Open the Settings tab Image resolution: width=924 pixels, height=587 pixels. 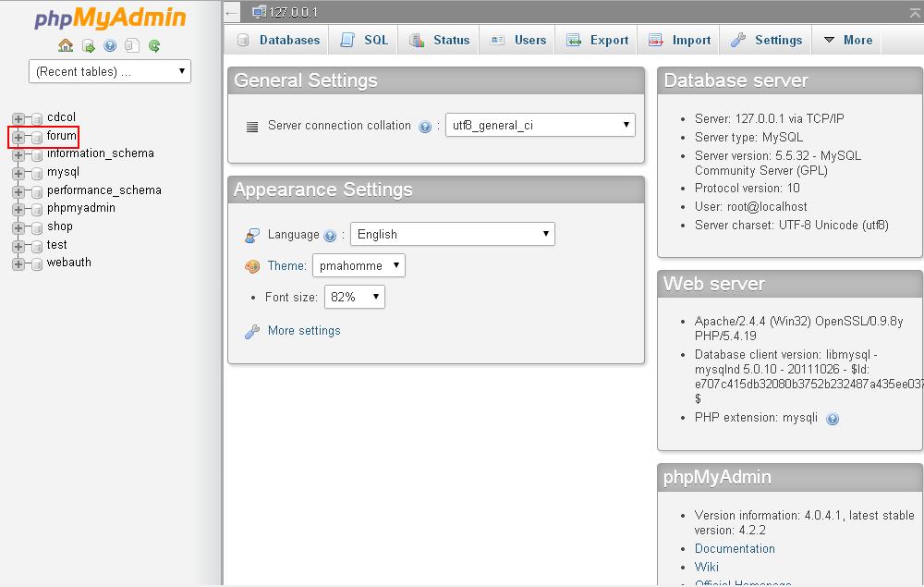pyautogui.click(x=767, y=40)
